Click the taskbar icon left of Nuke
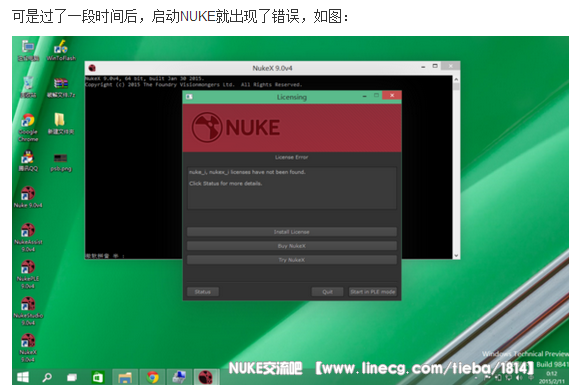Viewport: 569px width, 385px height. (179, 377)
